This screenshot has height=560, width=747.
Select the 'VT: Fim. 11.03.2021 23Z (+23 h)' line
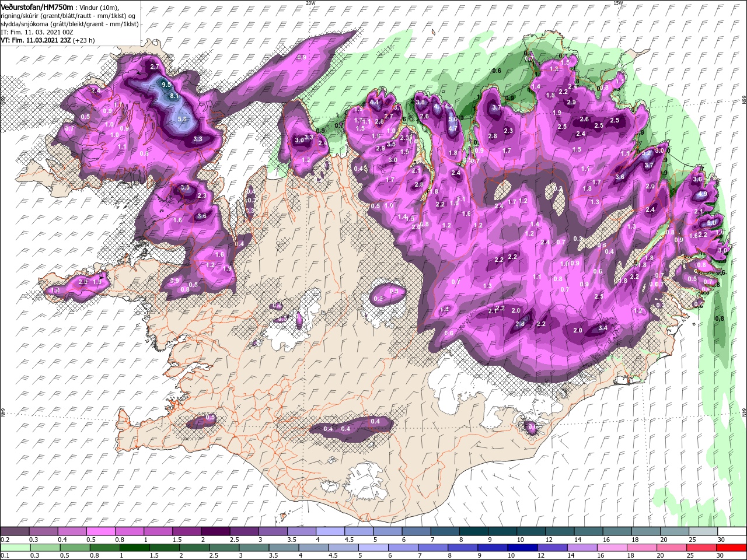click(x=48, y=40)
